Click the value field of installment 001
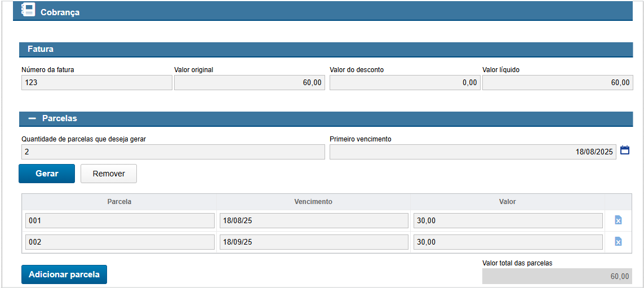 click(x=507, y=220)
